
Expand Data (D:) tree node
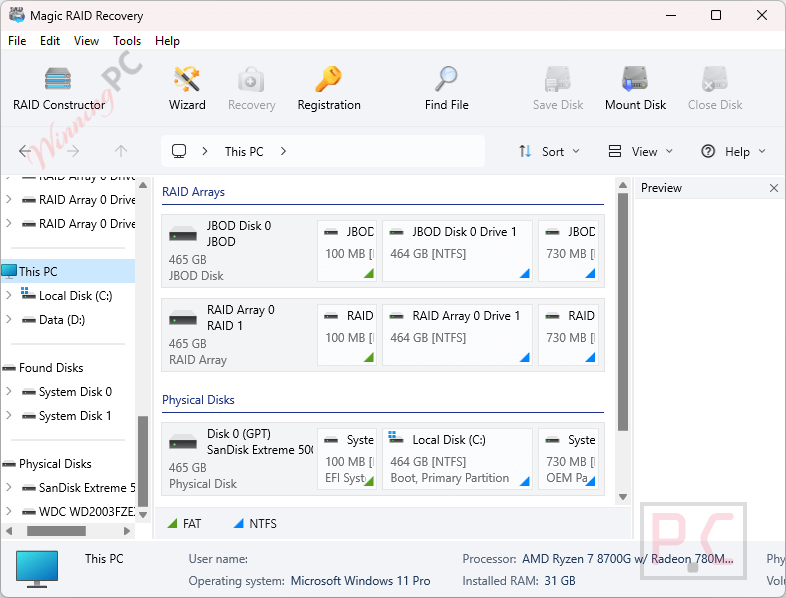click(x=9, y=319)
